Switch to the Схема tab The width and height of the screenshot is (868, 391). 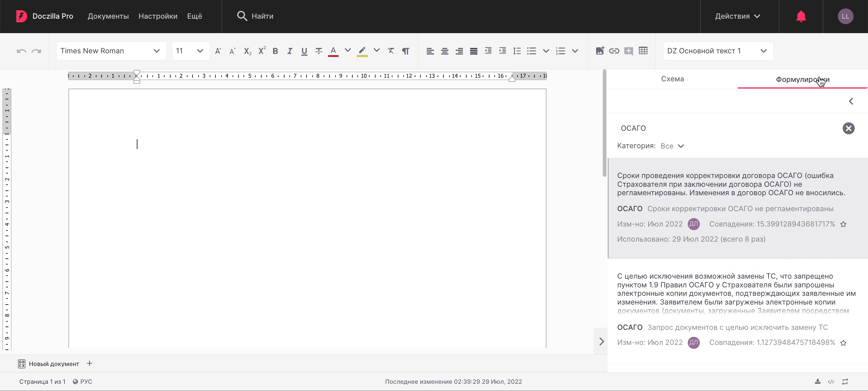point(672,79)
